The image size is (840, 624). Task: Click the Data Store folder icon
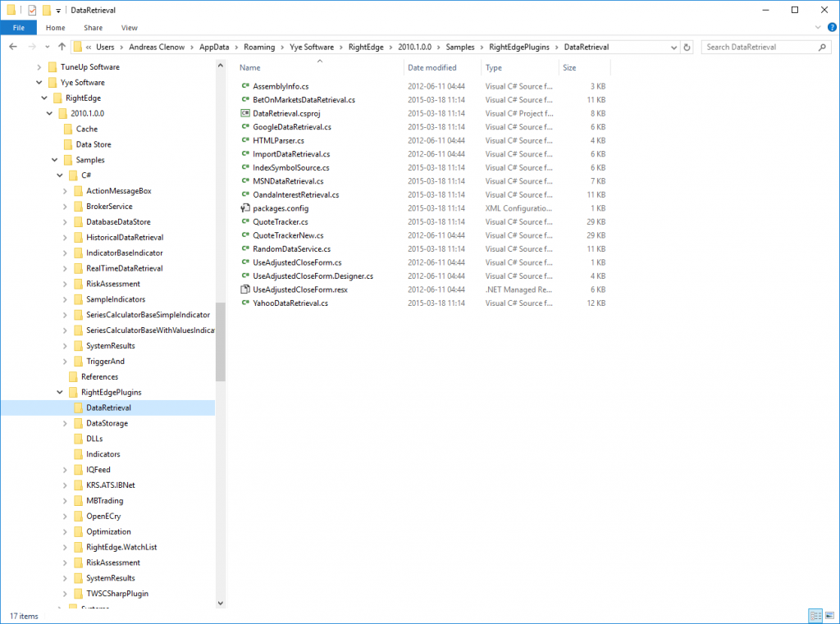coord(68,144)
